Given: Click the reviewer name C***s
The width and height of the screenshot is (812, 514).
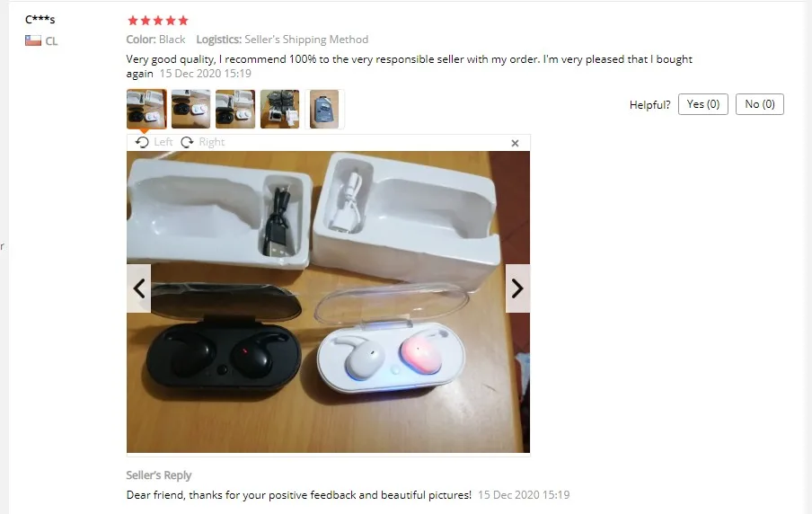Looking at the screenshot, I should (40, 20).
